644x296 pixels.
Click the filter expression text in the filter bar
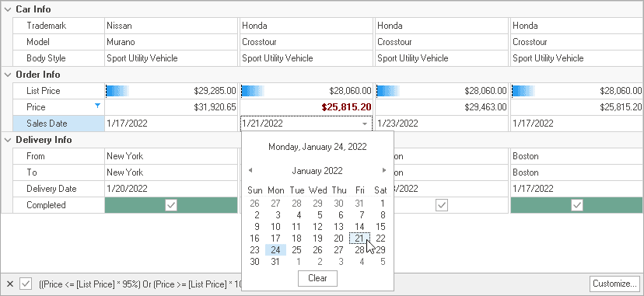[140, 284]
